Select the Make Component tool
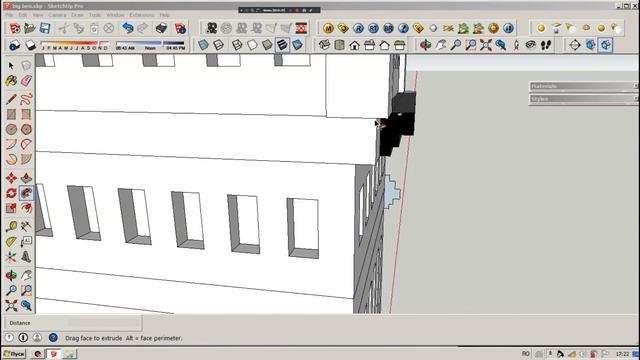640x360 pixels. tap(26, 65)
